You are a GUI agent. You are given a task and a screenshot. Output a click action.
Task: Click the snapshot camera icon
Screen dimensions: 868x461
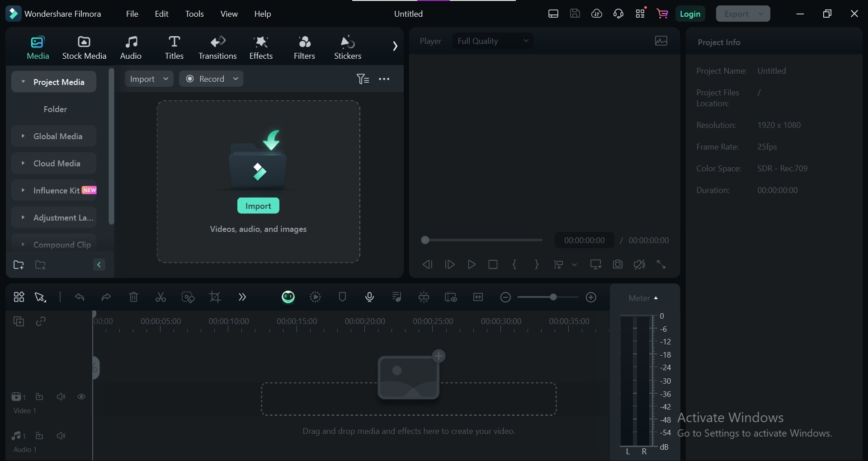click(618, 264)
